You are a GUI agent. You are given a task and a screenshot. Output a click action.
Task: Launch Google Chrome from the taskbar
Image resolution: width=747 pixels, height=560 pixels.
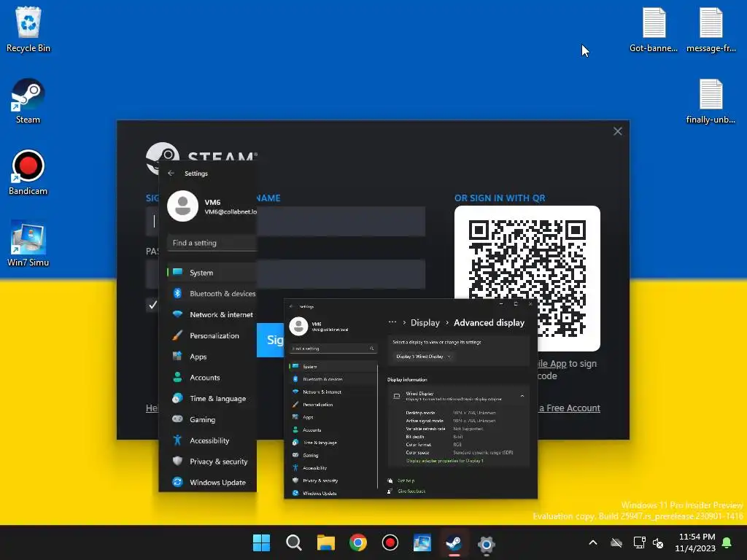[357, 542]
